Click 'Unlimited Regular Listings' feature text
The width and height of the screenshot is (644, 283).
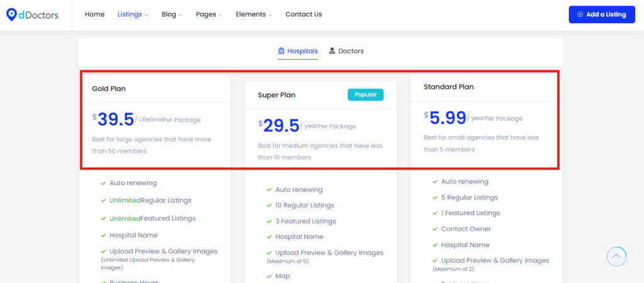150,201
